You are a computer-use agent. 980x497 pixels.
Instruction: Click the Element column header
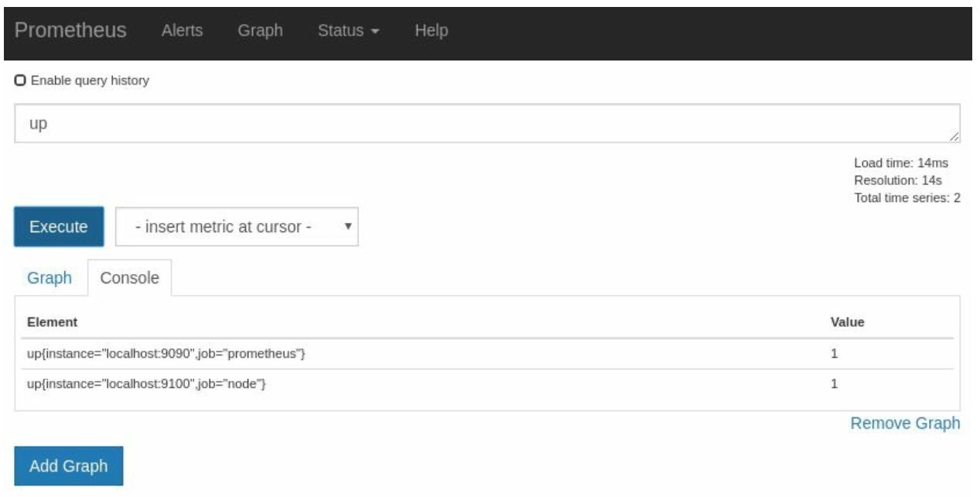pyautogui.click(x=52, y=322)
